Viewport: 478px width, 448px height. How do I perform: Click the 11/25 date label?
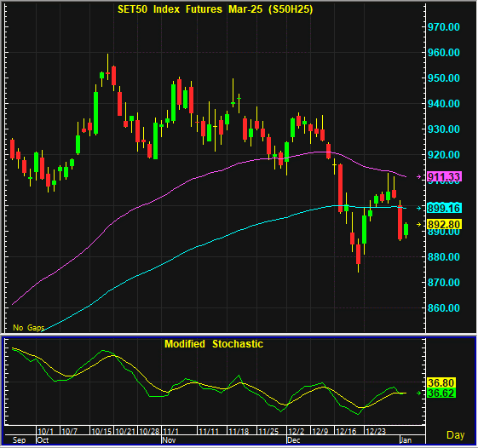pyautogui.click(x=268, y=431)
